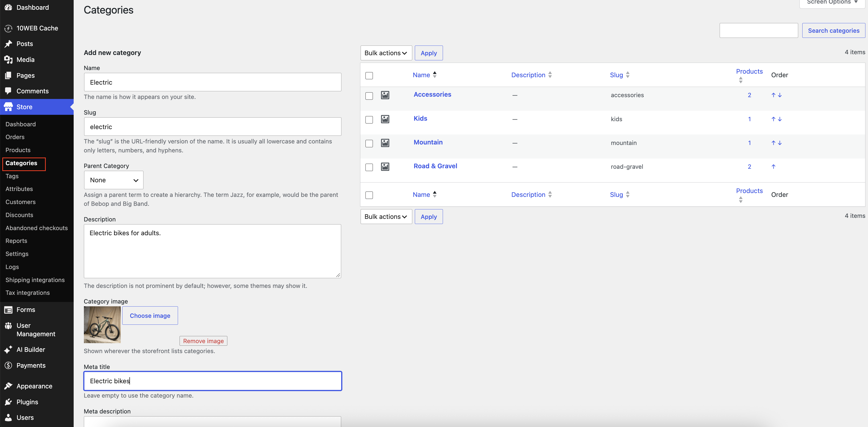Click the category search input field

759,30
